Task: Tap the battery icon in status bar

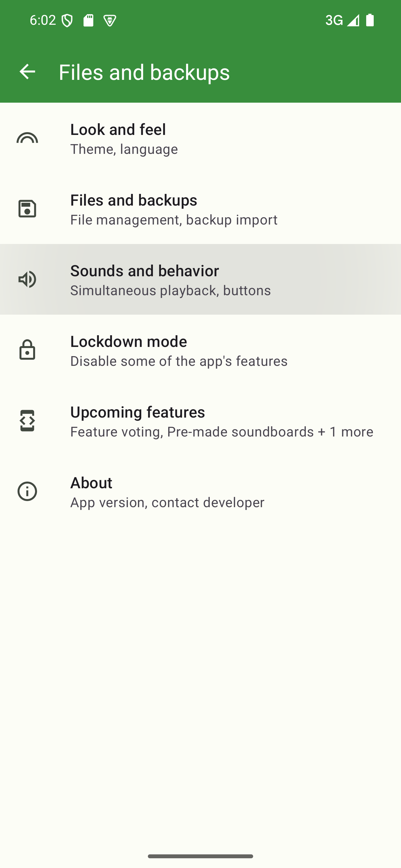Action: (370, 20)
